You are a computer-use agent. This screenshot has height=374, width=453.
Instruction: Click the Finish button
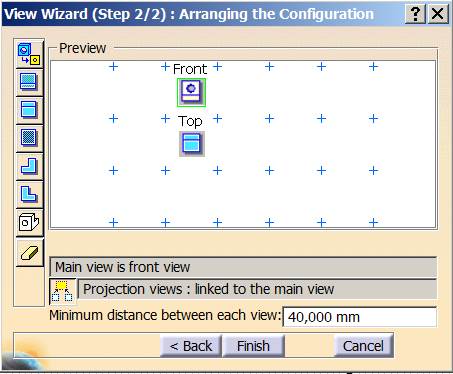253,346
